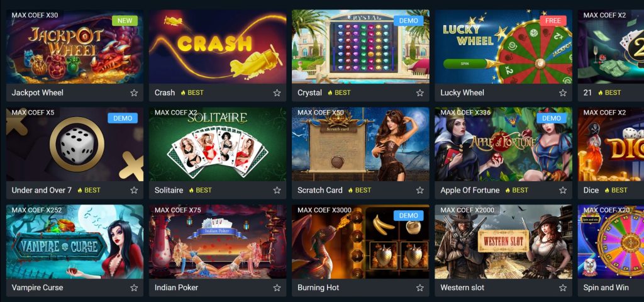Open Apple Of Fortune title link
Image resolution: width=644 pixels, height=302 pixels.
(x=470, y=190)
